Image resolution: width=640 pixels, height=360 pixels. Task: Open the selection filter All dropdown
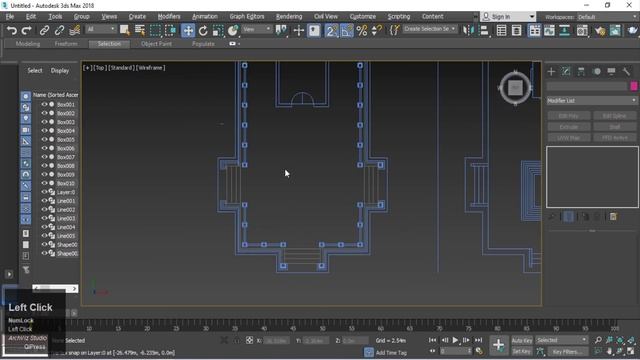pos(101,29)
